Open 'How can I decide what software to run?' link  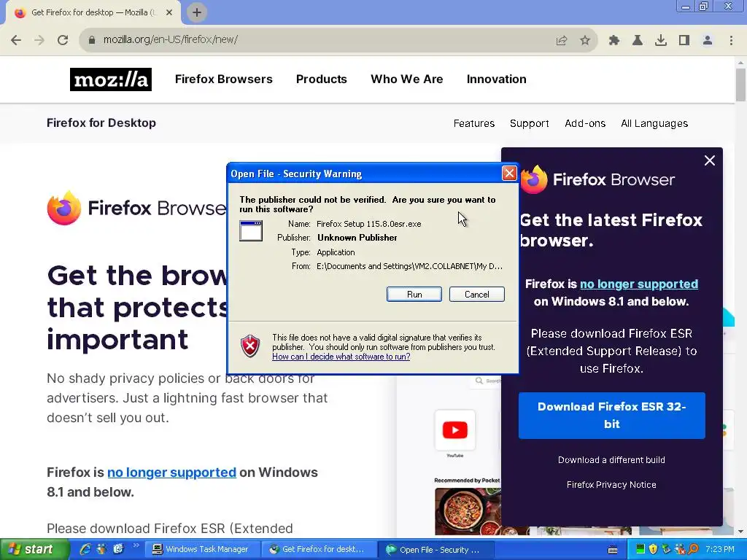coord(341,357)
